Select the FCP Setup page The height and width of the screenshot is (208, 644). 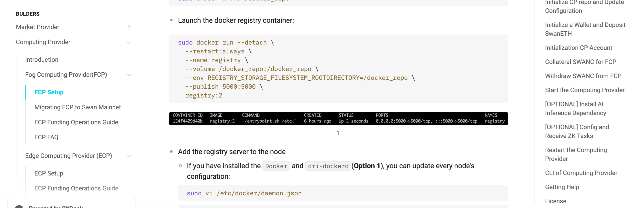49,92
